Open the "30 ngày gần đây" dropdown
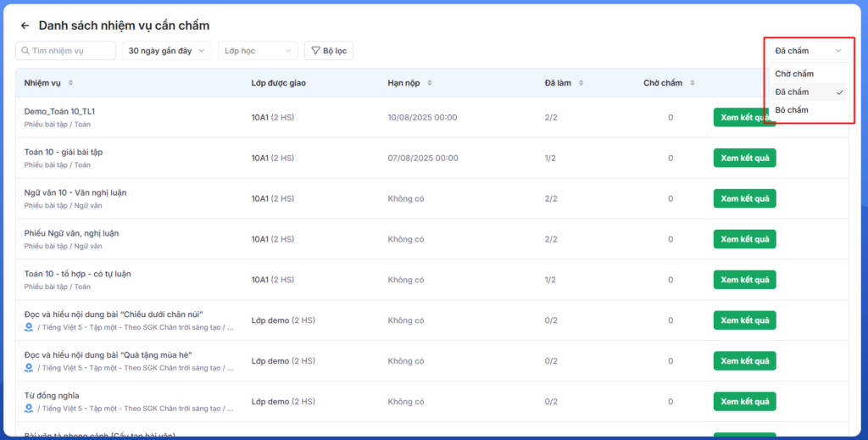This screenshot has height=440, width=868. [167, 51]
